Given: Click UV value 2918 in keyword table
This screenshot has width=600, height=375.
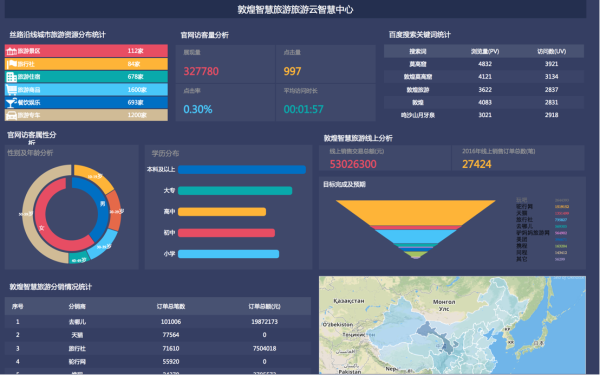Looking at the screenshot, I should pos(551,115).
